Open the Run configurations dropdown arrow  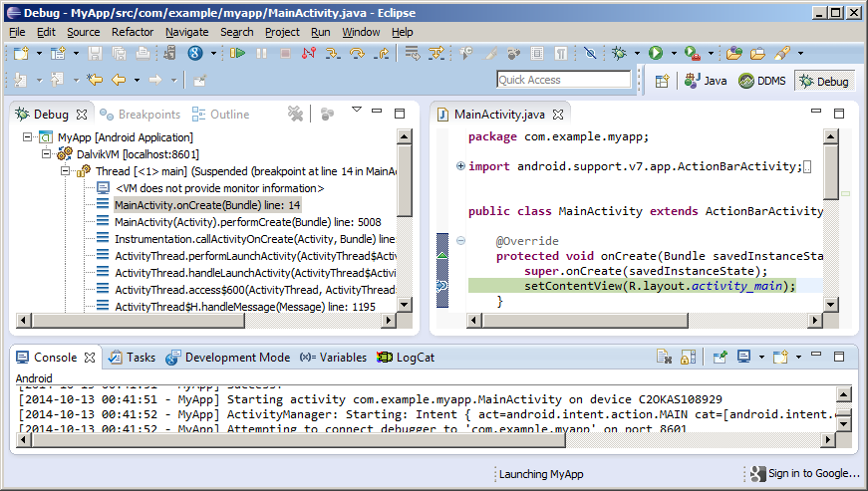[674, 54]
